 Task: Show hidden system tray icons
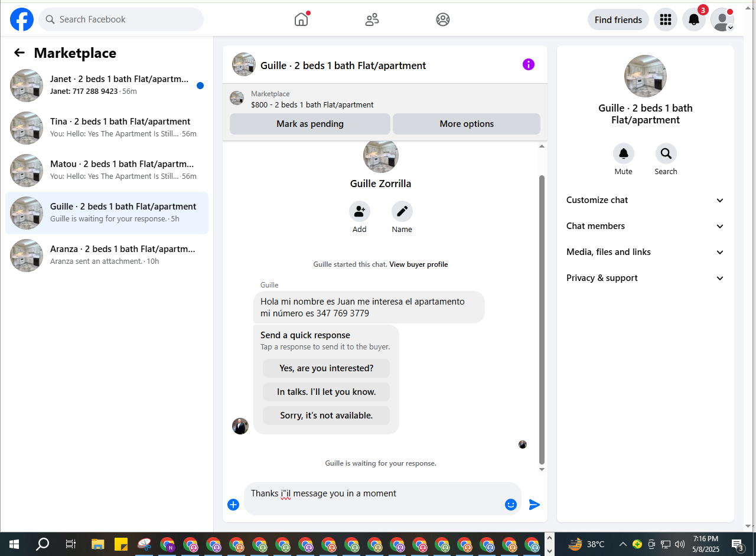pyautogui.click(x=623, y=544)
